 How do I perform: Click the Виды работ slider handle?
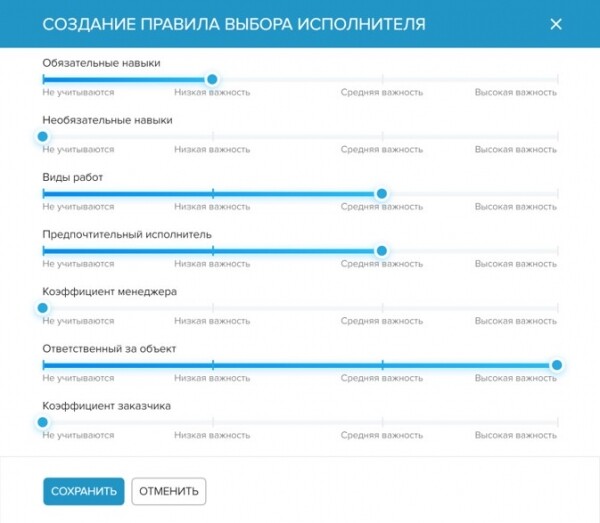point(381,194)
